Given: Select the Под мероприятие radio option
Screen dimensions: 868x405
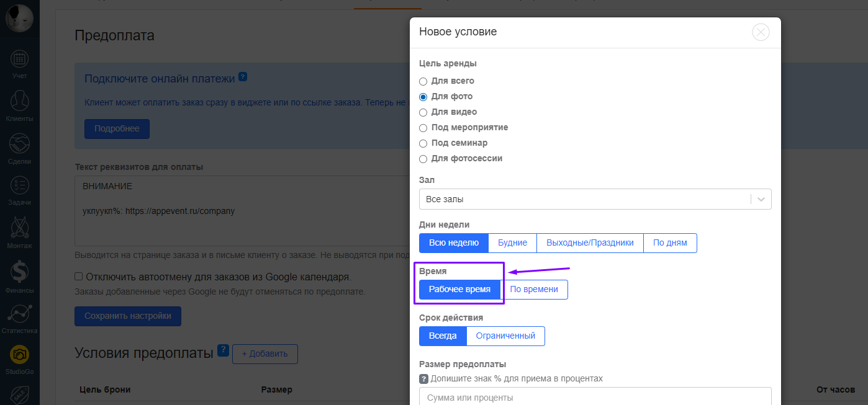Looking at the screenshot, I should pyautogui.click(x=423, y=128).
